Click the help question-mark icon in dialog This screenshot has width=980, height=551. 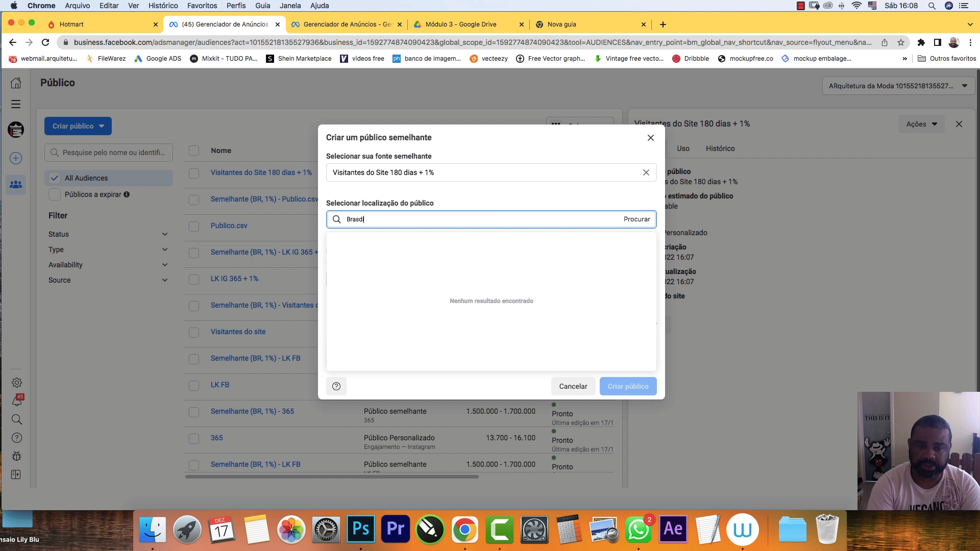336,386
